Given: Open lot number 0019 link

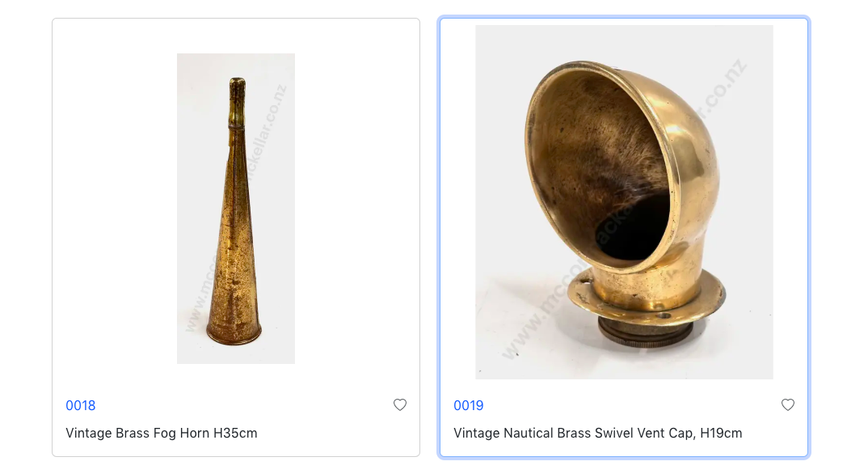Looking at the screenshot, I should pos(469,406).
